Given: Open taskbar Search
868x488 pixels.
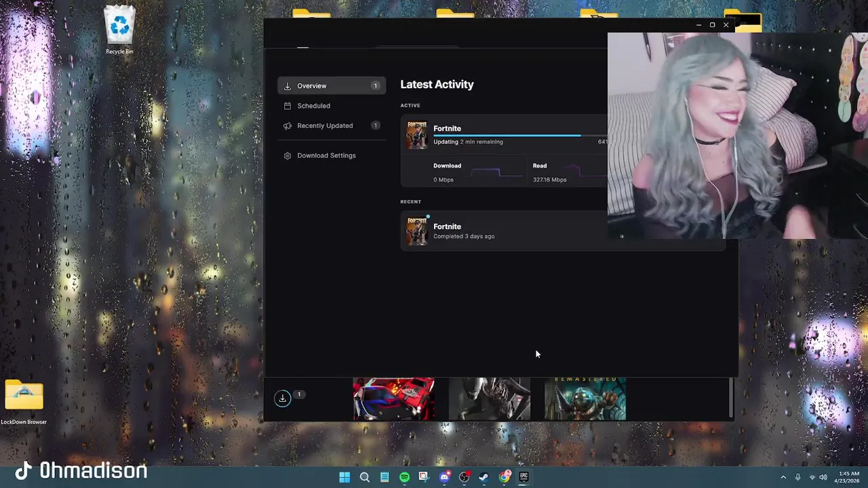Looking at the screenshot, I should (x=364, y=477).
